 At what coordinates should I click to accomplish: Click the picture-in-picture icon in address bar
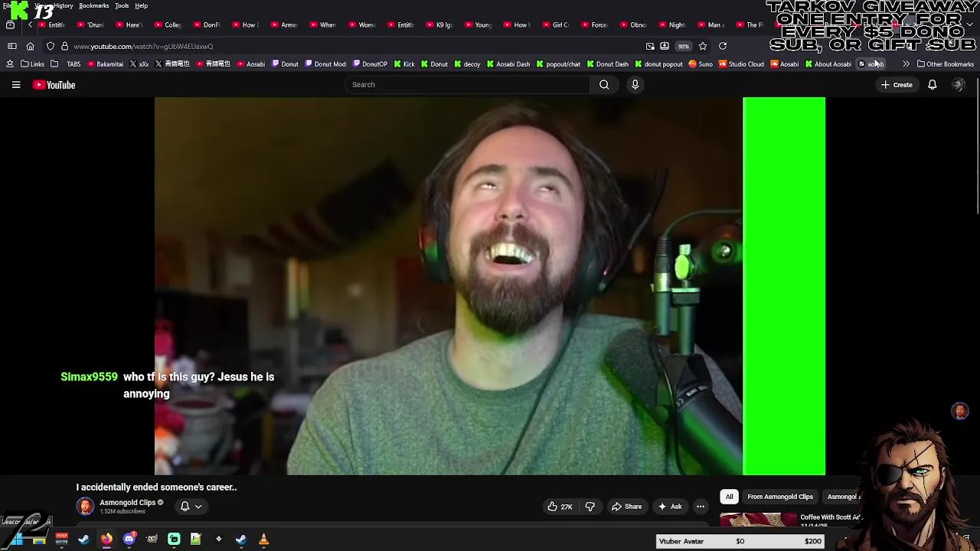click(650, 46)
